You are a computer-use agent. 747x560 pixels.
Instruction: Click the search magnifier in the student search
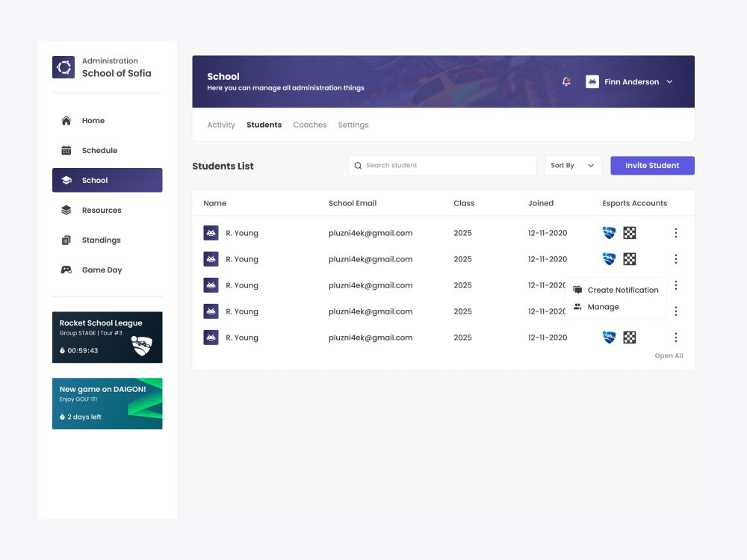(358, 165)
